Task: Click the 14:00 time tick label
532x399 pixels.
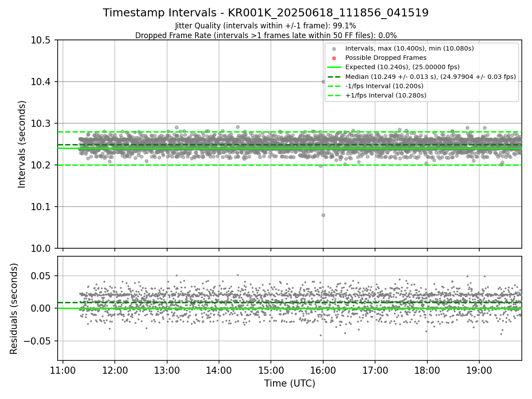Action: click(219, 370)
